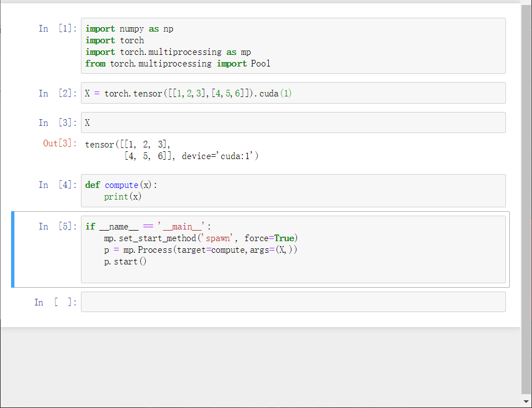Click the empty In [ ] prompt

tap(55, 302)
